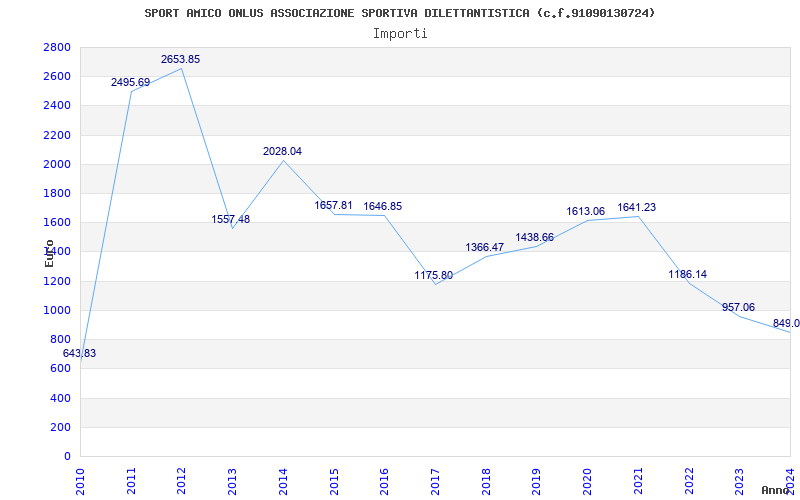Select the 1438.66 data label
This screenshot has height=500, width=800.
point(535,237)
